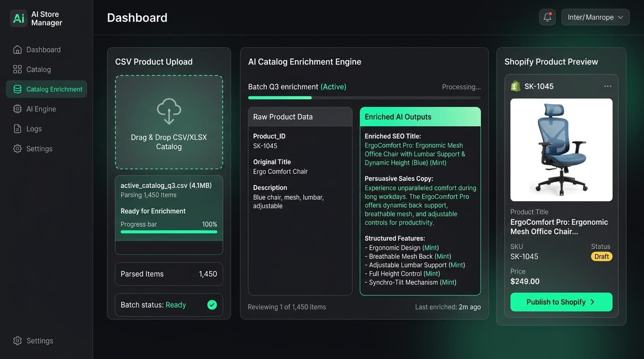Click the Dashboard home icon in sidebar

(x=17, y=50)
